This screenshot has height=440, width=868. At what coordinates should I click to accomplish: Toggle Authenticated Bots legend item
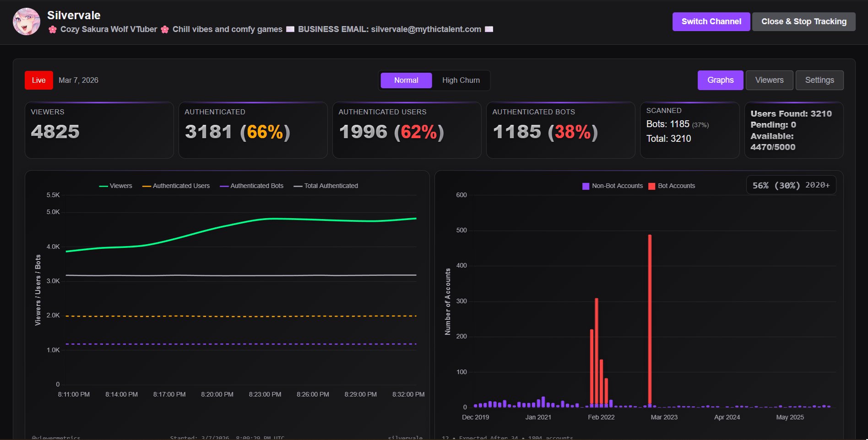coord(251,186)
